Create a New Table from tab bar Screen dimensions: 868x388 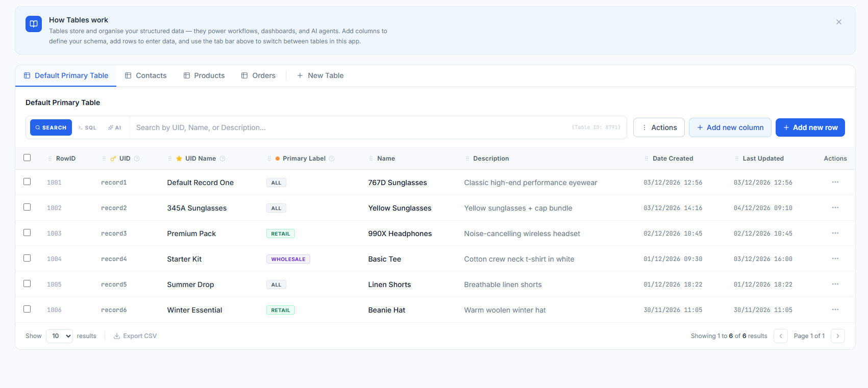point(320,75)
